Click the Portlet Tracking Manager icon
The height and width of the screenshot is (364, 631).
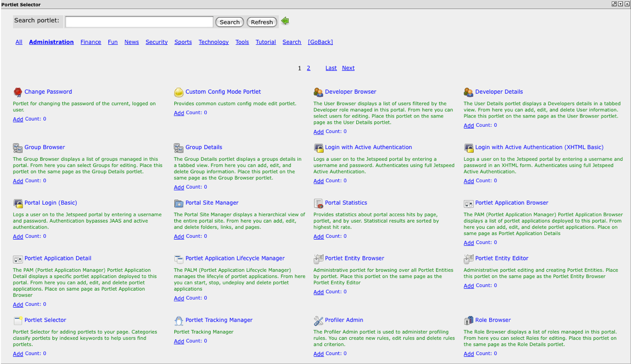[179, 321]
